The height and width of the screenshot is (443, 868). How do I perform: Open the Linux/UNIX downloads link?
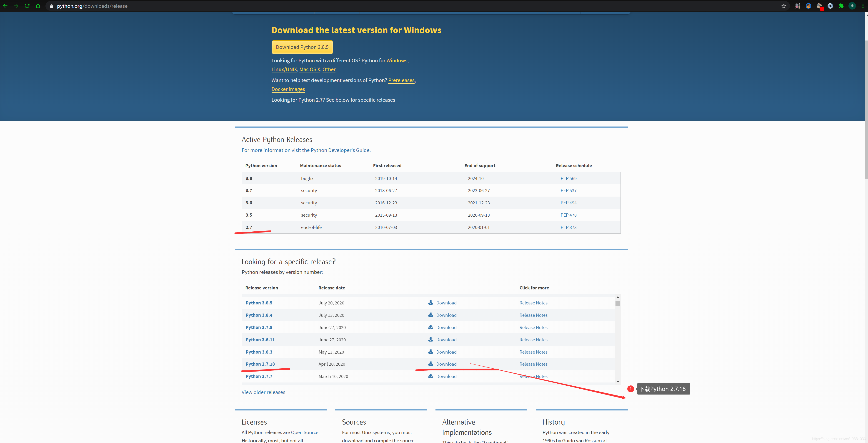pos(284,69)
